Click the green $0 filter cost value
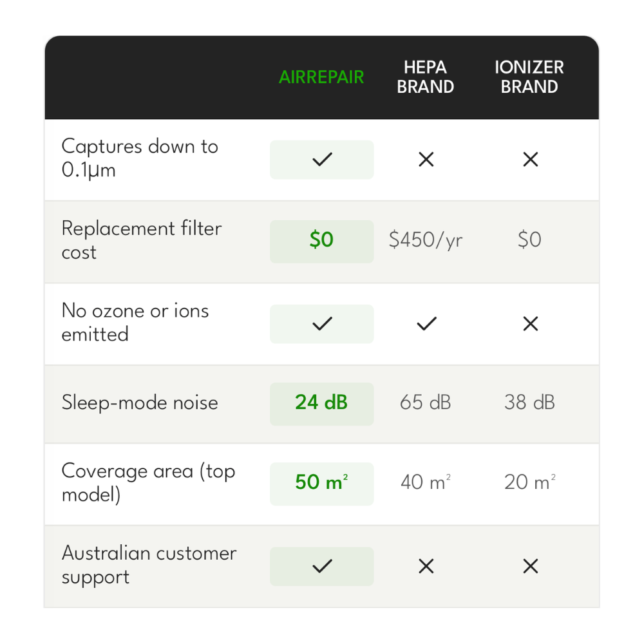This screenshot has width=644, height=644. 321,240
